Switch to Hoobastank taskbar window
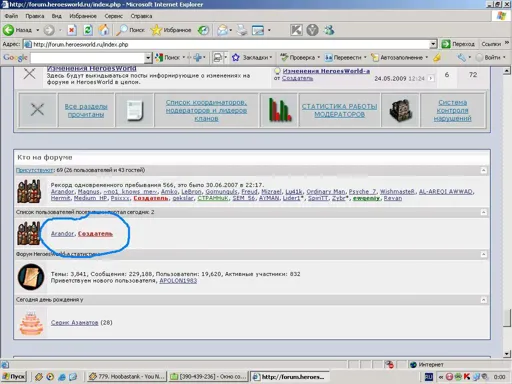The width and height of the screenshot is (512, 384). point(127,377)
